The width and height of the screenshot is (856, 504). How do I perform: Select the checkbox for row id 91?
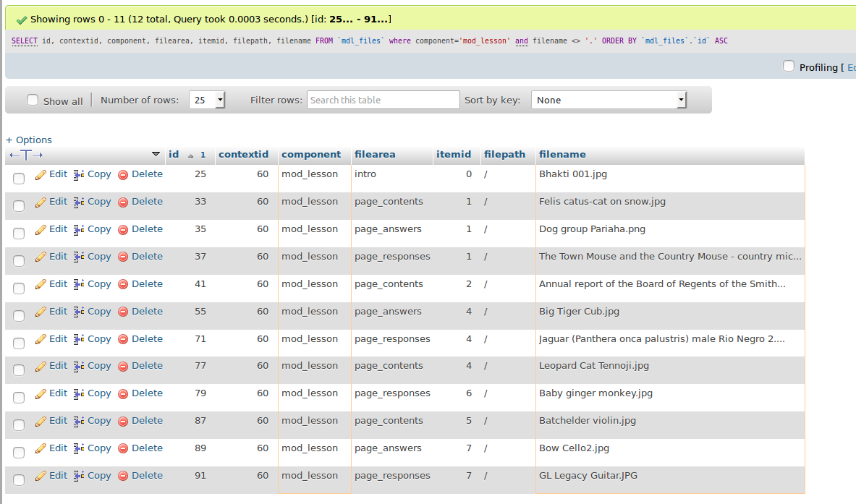(19, 480)
